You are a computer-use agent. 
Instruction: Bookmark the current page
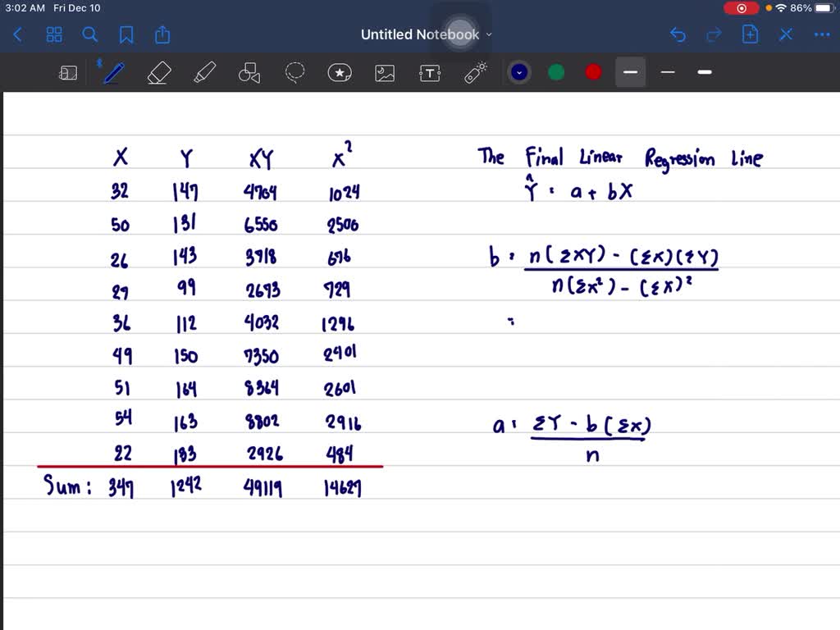point(126,34)
